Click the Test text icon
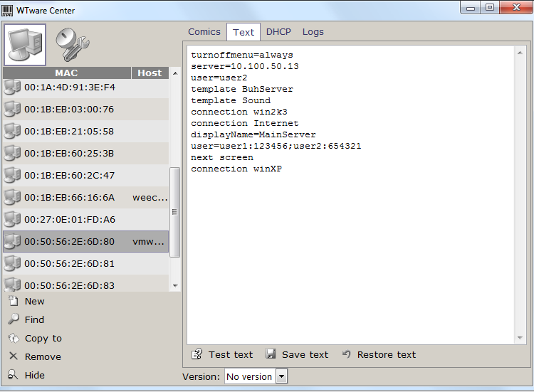This screenshot has width=534, height=392. click(197, 354)
